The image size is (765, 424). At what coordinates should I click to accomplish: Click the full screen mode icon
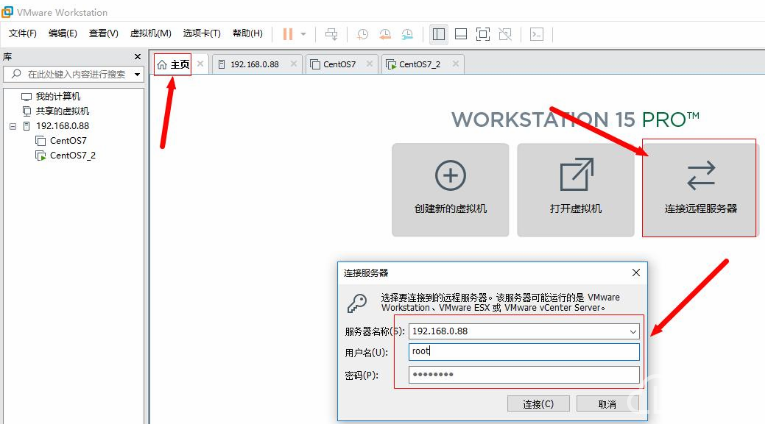pos(483,34)
